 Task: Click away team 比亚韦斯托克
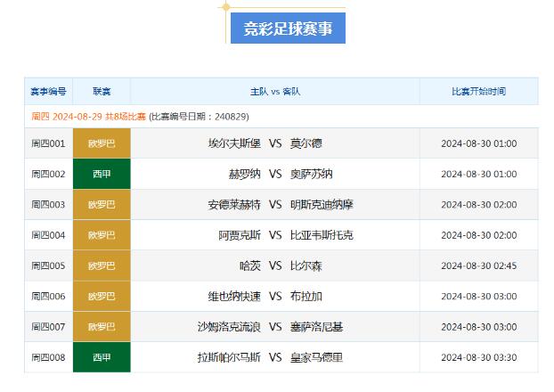(322, 235)
